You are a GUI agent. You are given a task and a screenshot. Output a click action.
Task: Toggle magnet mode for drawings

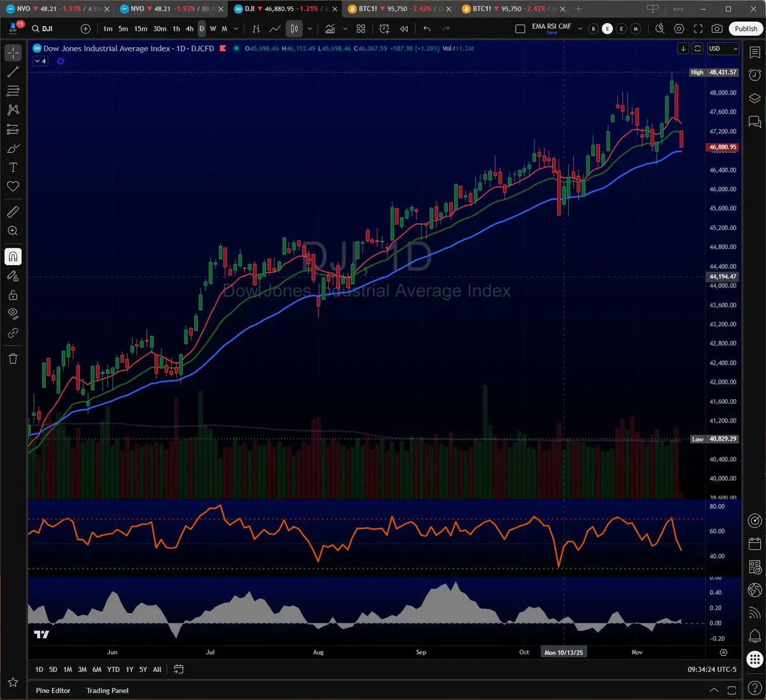(13, 257)
